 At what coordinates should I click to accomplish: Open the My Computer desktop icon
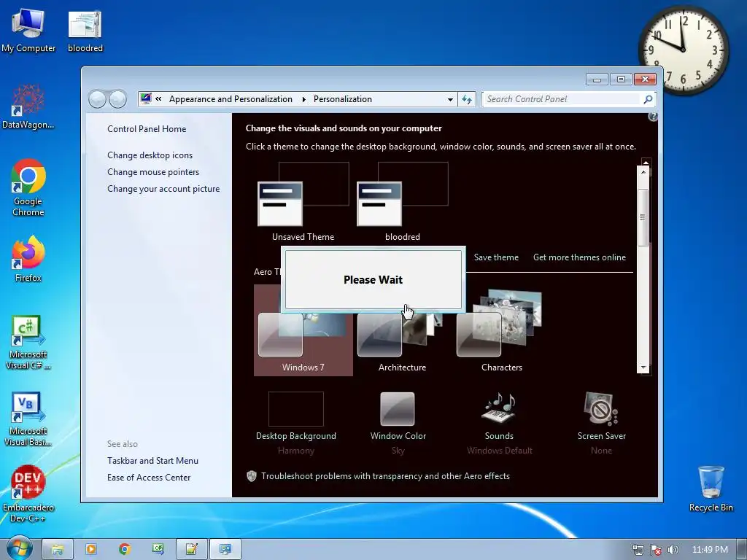[x=28, y=31]
